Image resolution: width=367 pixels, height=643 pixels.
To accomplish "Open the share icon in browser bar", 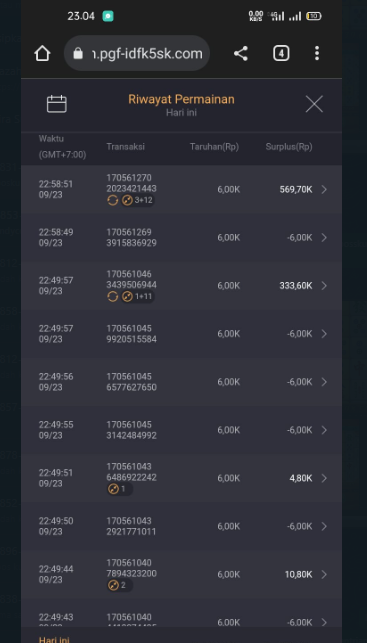I will pyautogui.click(x=241, y=53).
